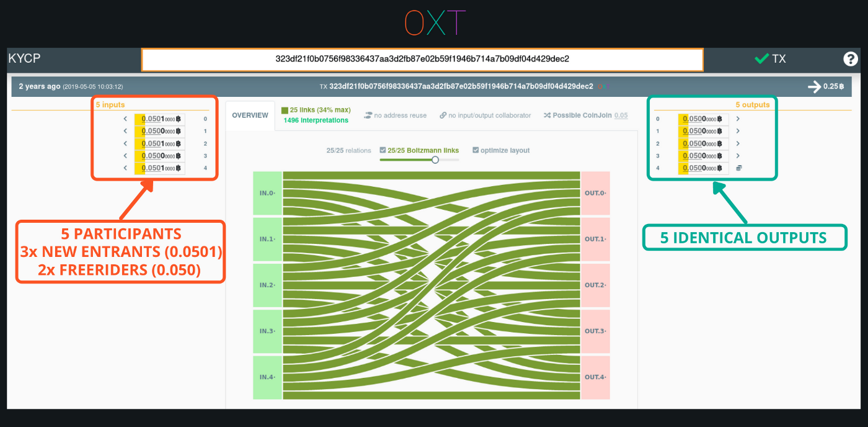868x427 pixels.
Task: Click the shuffle icon for Possible CoinJoin
Action: click(547, 115)
